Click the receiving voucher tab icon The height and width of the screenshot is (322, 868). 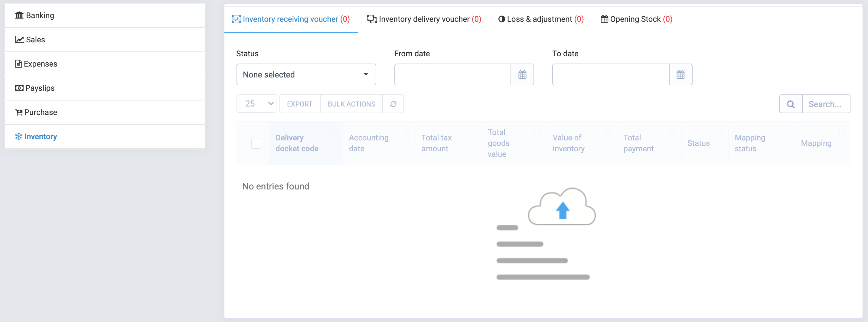236,19
